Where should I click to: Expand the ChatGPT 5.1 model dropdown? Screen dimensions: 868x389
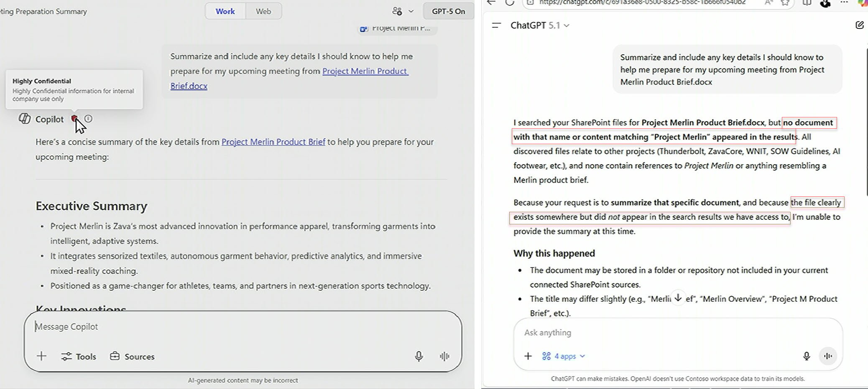tap(540, 25)
